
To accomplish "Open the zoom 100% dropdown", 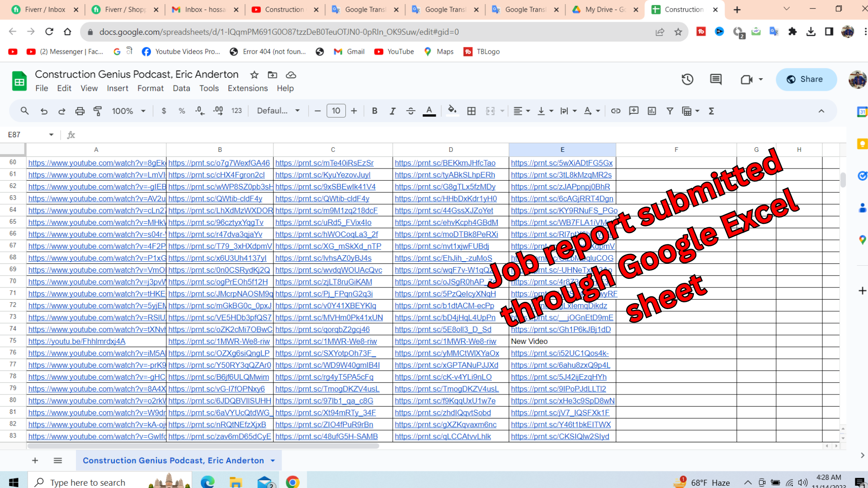I will pos(129,111).
